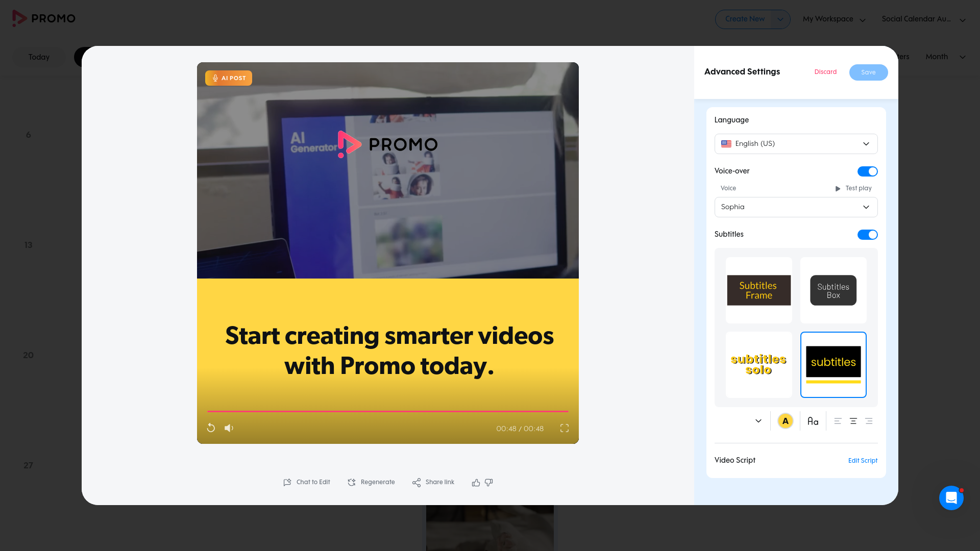Screen dimensions: 980x551
Task: Replay the video with the restart icon
Action: [211, 428]
